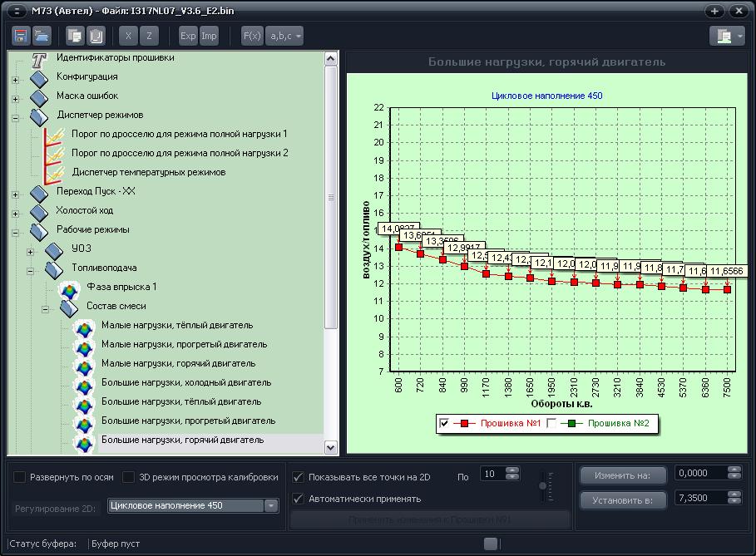Click the Paste clipboard toolbar icon
756x556 pixels.
(96, 36)
